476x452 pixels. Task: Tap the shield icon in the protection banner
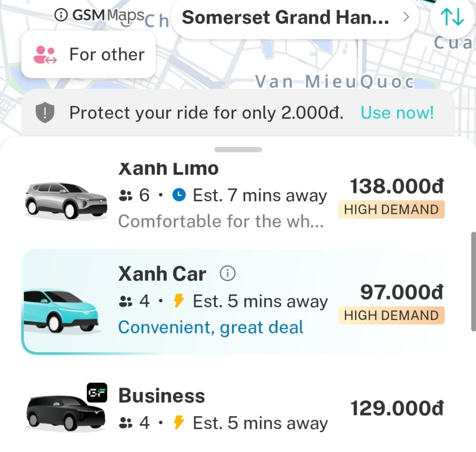coord(45,113)
